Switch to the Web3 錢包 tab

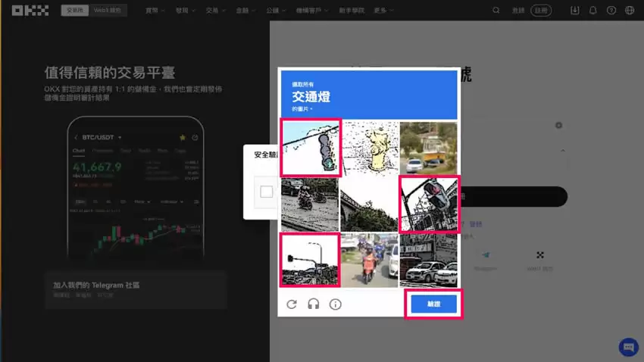click(107, 11)
